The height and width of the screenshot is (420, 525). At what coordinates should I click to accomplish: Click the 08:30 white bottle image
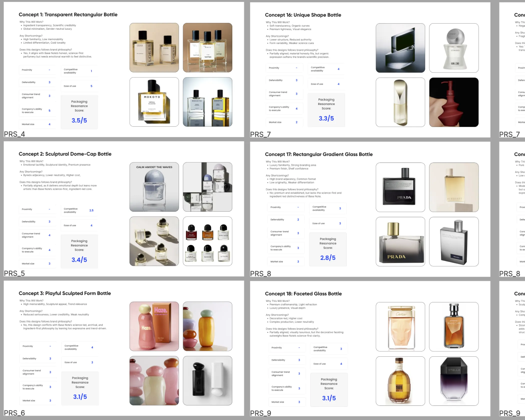(454, 48)
